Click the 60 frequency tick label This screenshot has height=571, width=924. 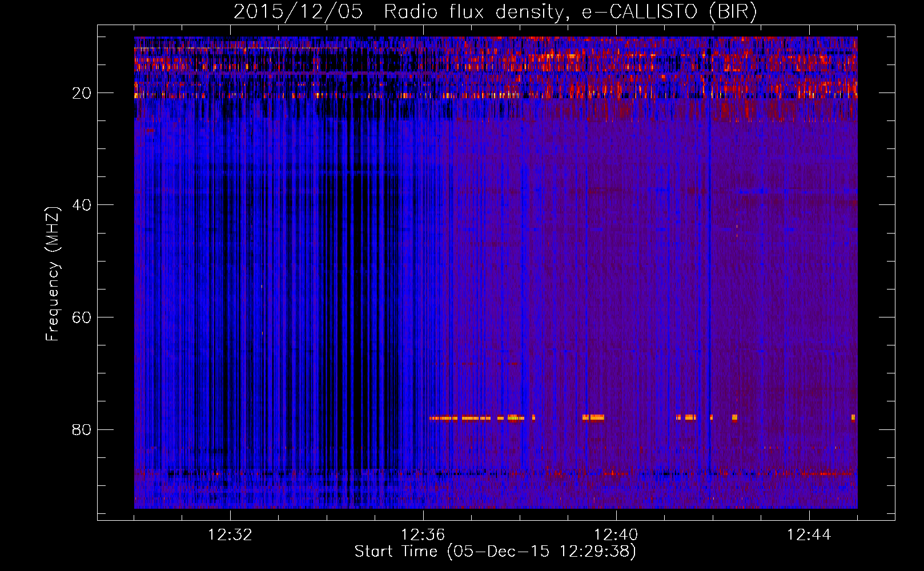click(82, 317)
